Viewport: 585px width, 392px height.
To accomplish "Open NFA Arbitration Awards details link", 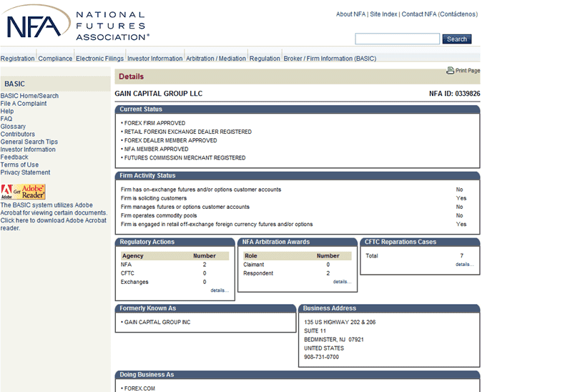I will (x=342, y=282).
